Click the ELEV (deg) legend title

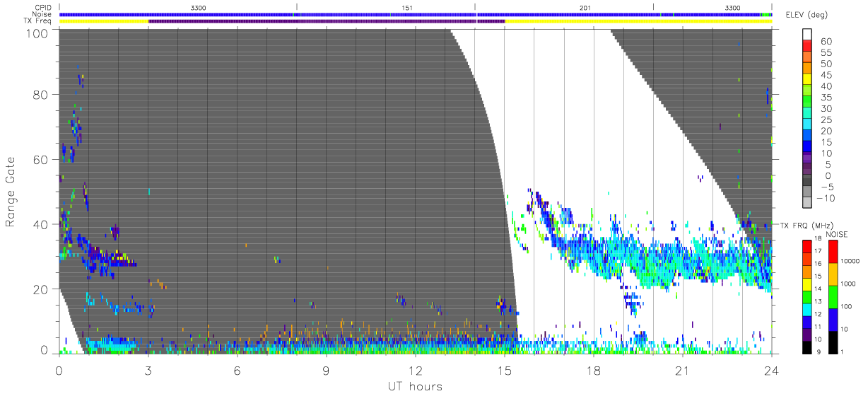[807, 15]
